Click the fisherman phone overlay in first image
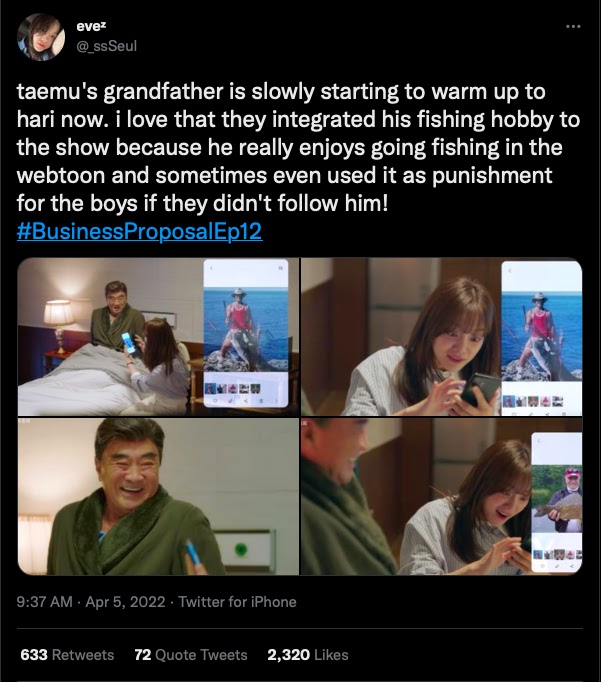 pyautogui.click(x=246, y=333)
